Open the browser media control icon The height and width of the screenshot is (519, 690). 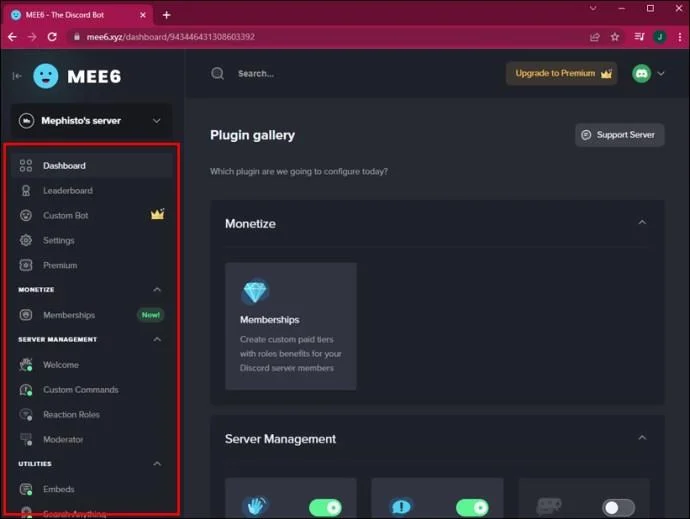[x=639, y=37]
